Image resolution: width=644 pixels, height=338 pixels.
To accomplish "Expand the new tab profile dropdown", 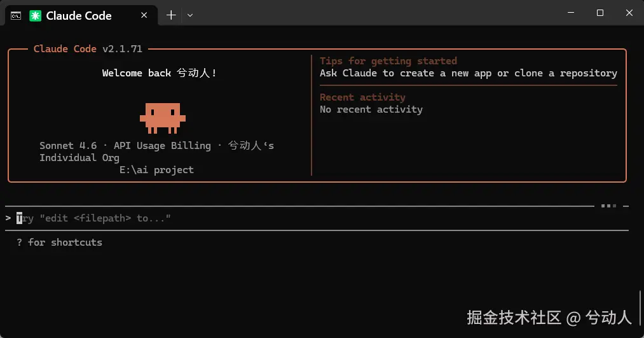I will (190, 15).
